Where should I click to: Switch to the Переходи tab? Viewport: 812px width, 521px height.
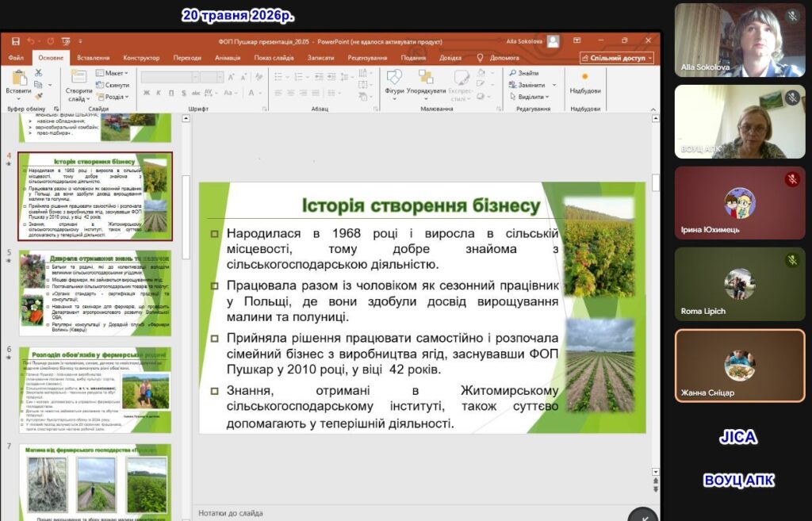point(187,58)
